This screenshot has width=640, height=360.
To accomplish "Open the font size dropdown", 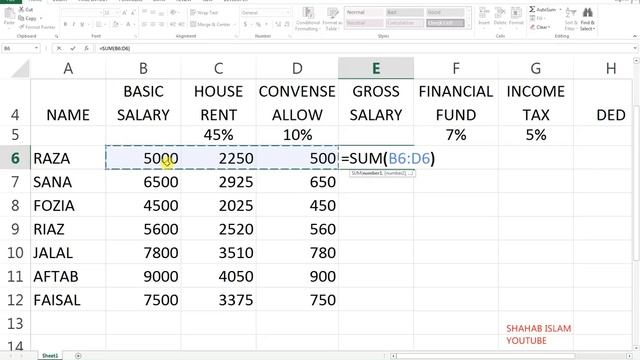I will 117,13.
